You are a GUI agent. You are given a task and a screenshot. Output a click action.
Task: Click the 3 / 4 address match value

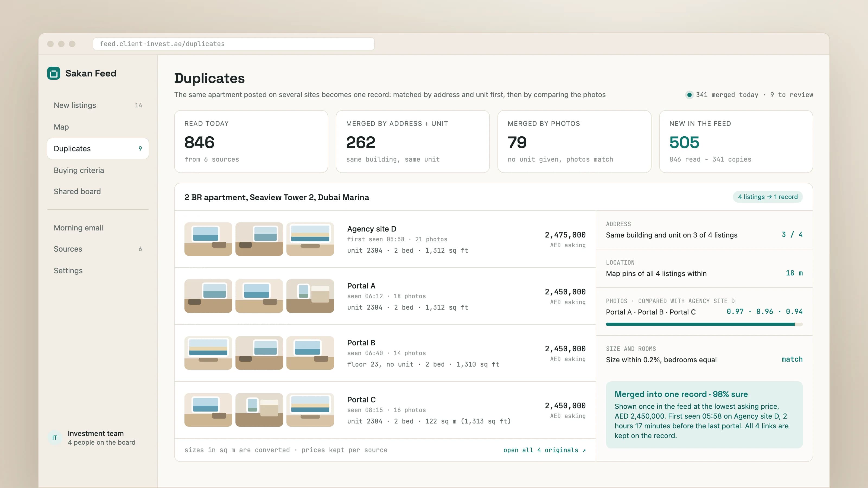point(792,235)
